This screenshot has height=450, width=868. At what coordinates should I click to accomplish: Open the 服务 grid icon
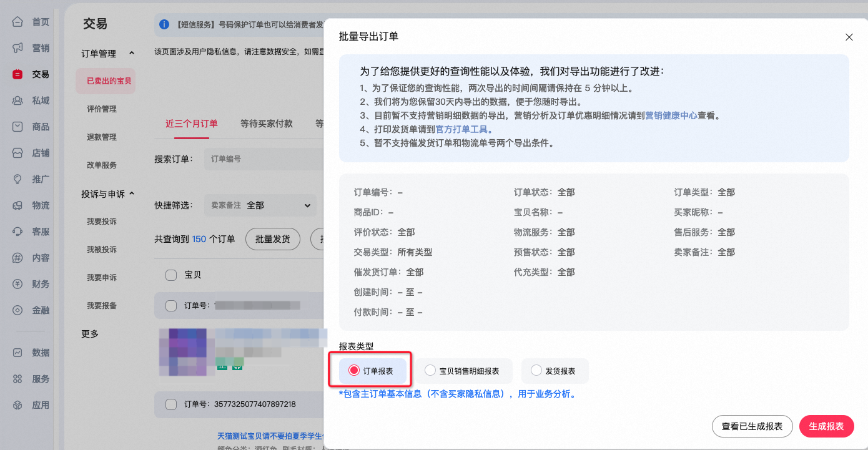[18, 379]
